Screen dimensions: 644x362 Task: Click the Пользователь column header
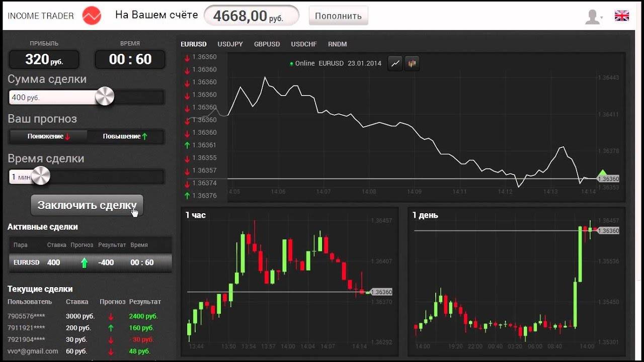point(30,302)
